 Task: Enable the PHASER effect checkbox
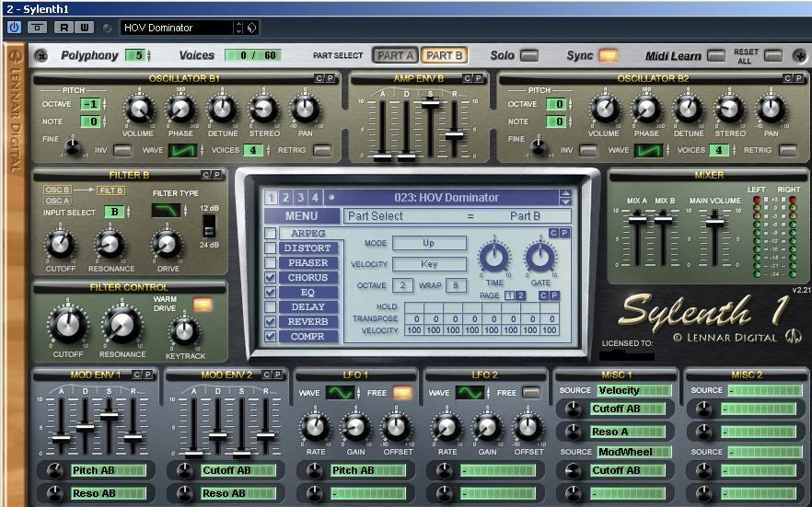coord(270,263)
